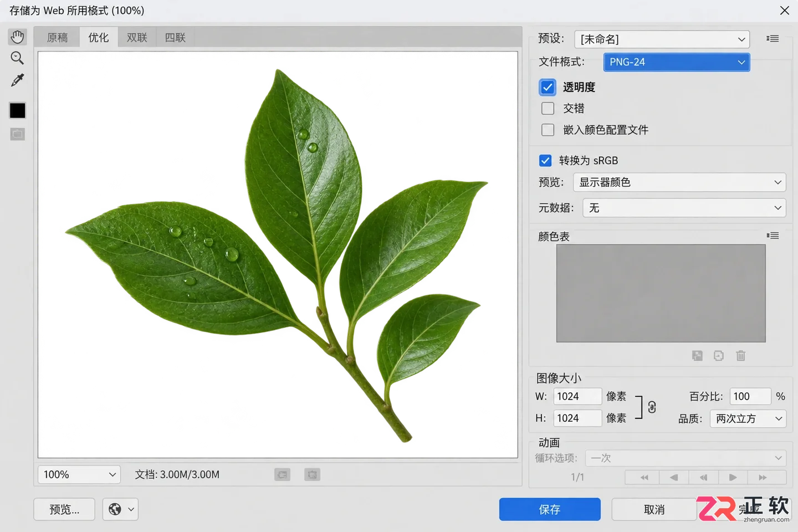
Task: Click the new color icon under color table
Action: pyautogui.click(x=719, y=356)
